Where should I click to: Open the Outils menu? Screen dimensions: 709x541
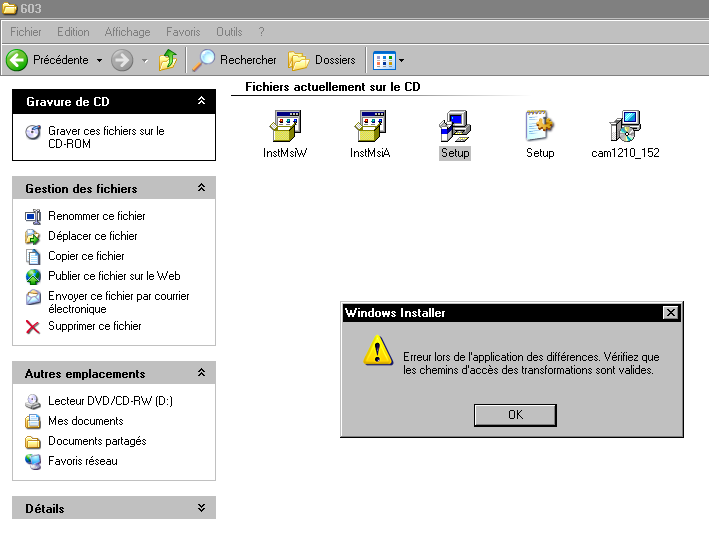[x=229, y=32]
